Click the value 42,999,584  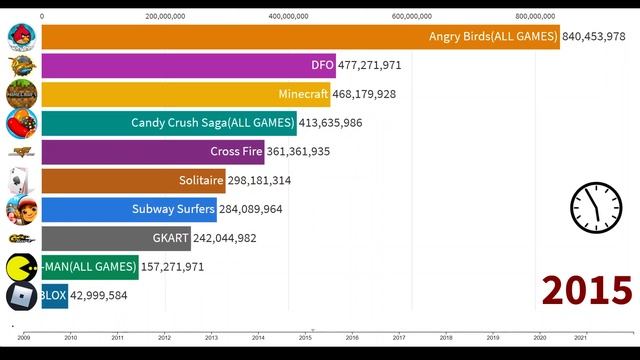pyautogui.click(x=99, y=296)
